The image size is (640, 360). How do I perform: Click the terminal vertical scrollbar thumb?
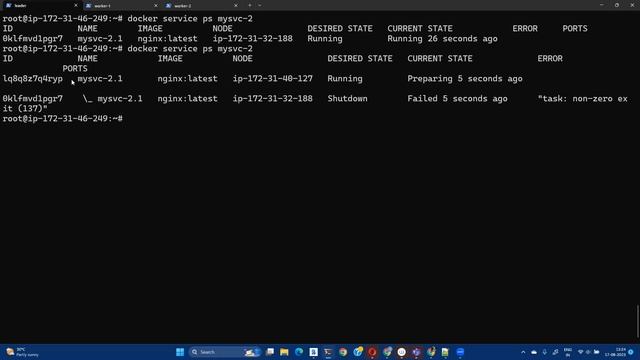click(638, 321)
